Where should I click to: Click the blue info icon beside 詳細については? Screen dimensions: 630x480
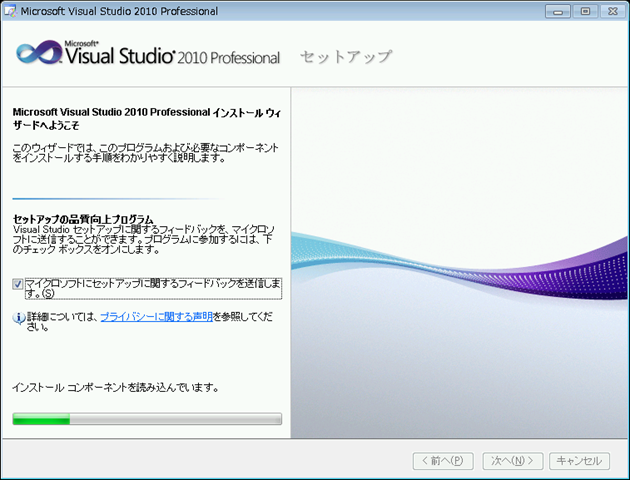pyautogui.click(x=18, y=318)
